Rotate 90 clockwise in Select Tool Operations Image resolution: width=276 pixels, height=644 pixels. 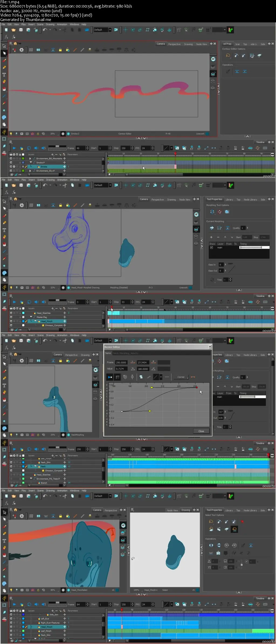(x=227, y=545)
